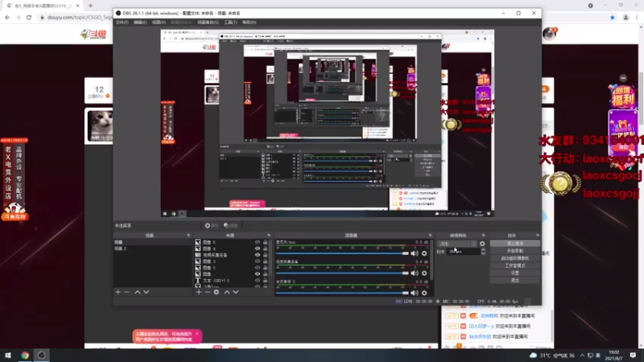Open transition properties gear icon
The image size is (644, 362).
click(482, 244)
